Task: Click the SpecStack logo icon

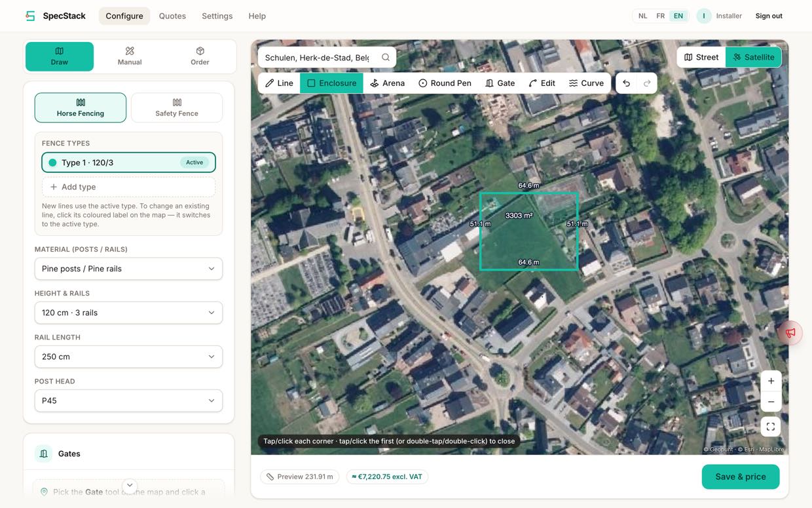Action: click(x=30, y=16)
